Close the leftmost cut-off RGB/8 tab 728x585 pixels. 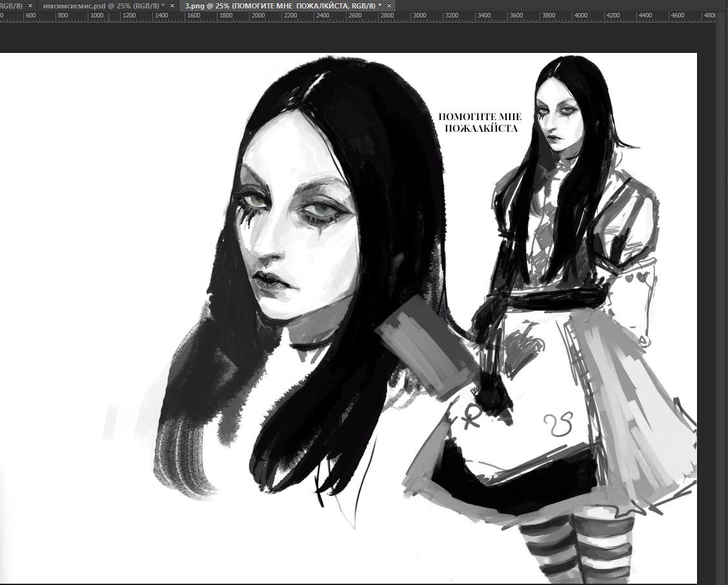click(x=30, y=6)
